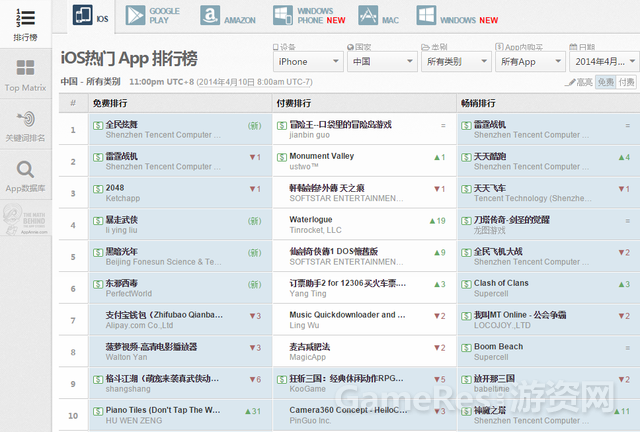The width and height of the screenshot is (640, 432).
Task: Click in-app purchase icon beside Clash of Clans
Action: pos(466,284)
